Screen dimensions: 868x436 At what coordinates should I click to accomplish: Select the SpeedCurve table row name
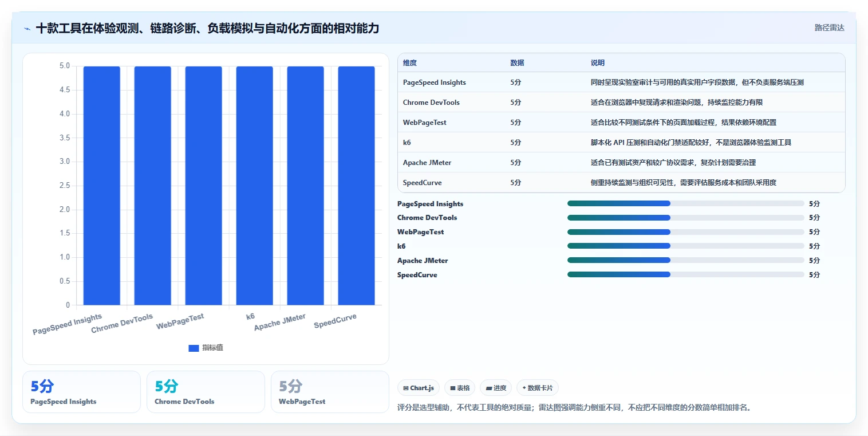pos(423,183)
